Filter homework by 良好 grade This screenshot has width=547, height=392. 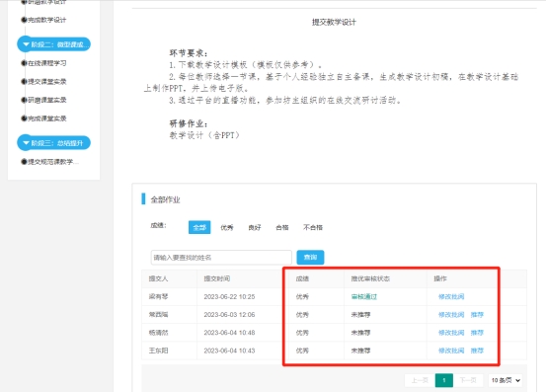[x=255, y=227]
